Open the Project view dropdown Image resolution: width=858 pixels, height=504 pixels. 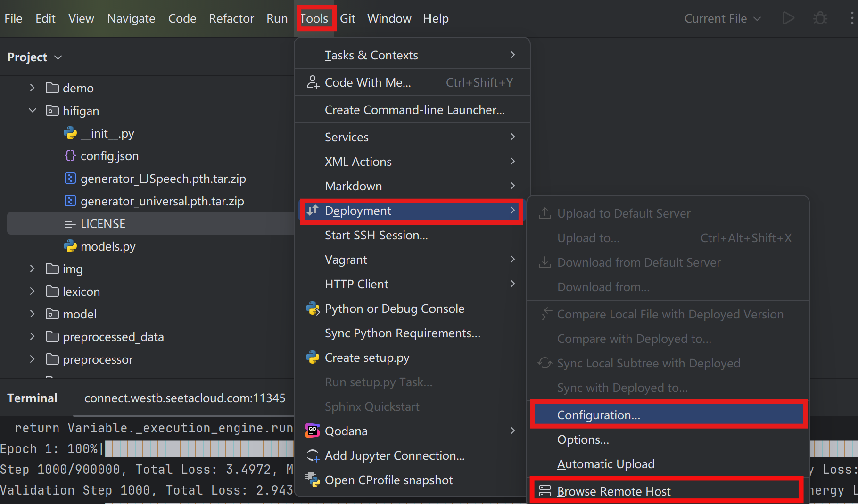click(34, 57)
